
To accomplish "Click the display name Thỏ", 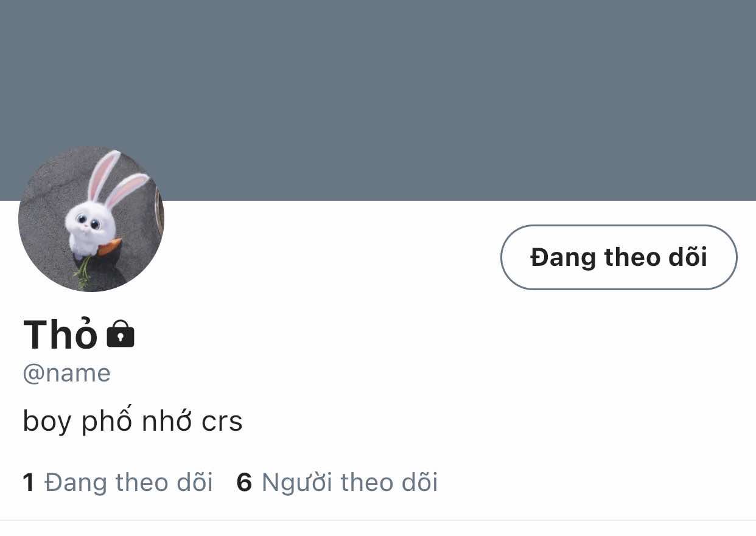I will point(60,334).
